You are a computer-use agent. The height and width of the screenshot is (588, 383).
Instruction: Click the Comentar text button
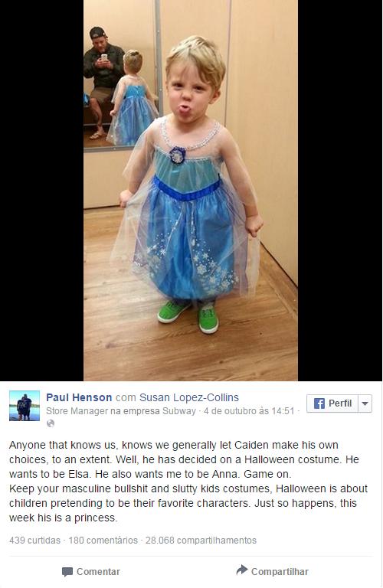click(98, 572)
